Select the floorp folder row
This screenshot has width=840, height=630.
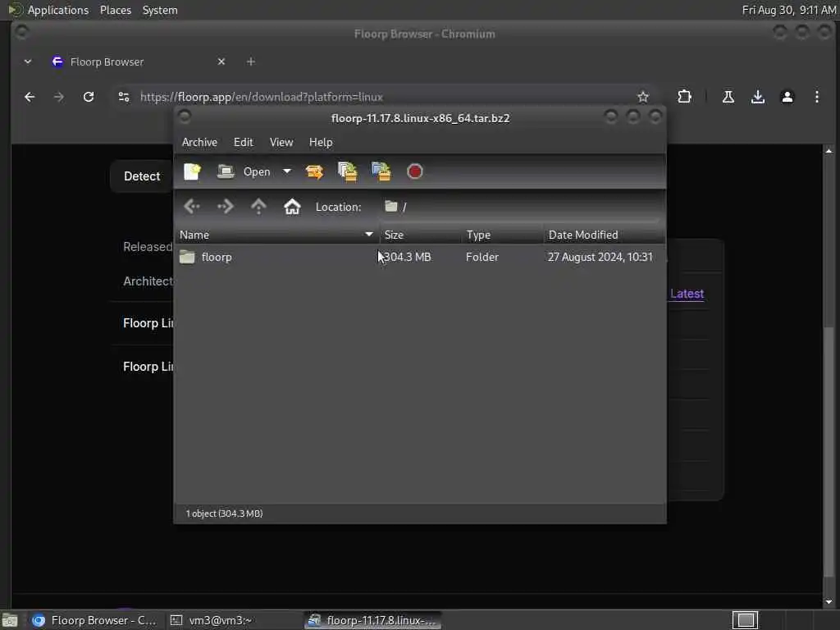tap(420, 257)
